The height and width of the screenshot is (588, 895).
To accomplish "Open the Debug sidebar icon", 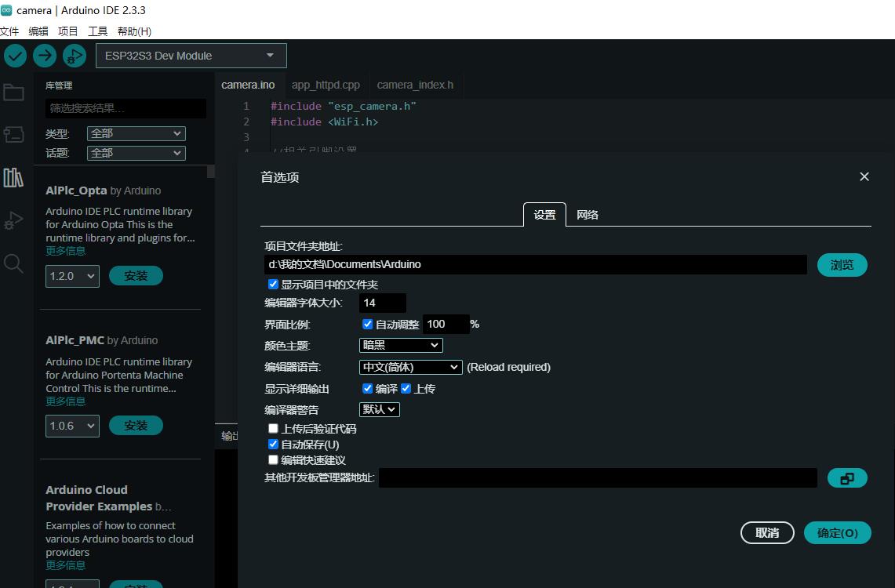I will (13, 220).
